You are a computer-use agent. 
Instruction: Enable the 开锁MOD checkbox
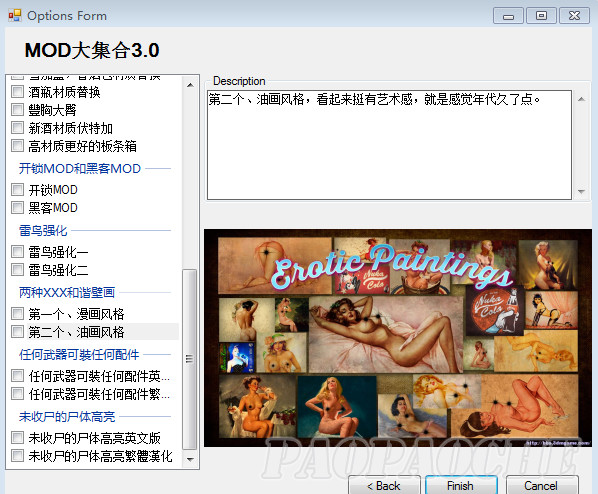[x=18, y=190]
